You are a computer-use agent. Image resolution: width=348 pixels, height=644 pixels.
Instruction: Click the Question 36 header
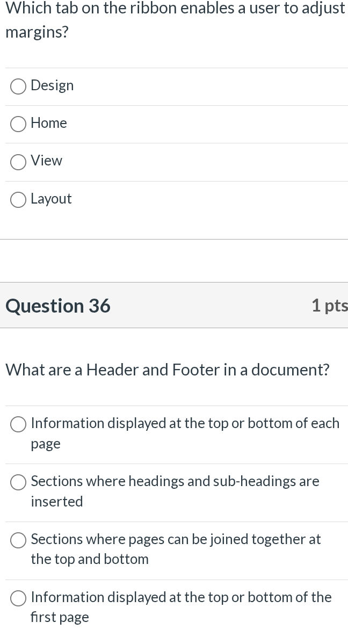pos(57,306)
